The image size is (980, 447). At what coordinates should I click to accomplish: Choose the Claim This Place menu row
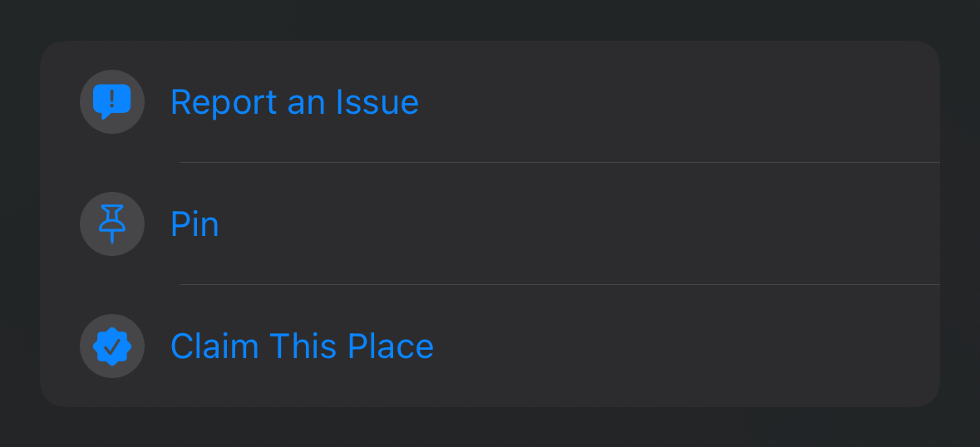(x=490, y=346)
